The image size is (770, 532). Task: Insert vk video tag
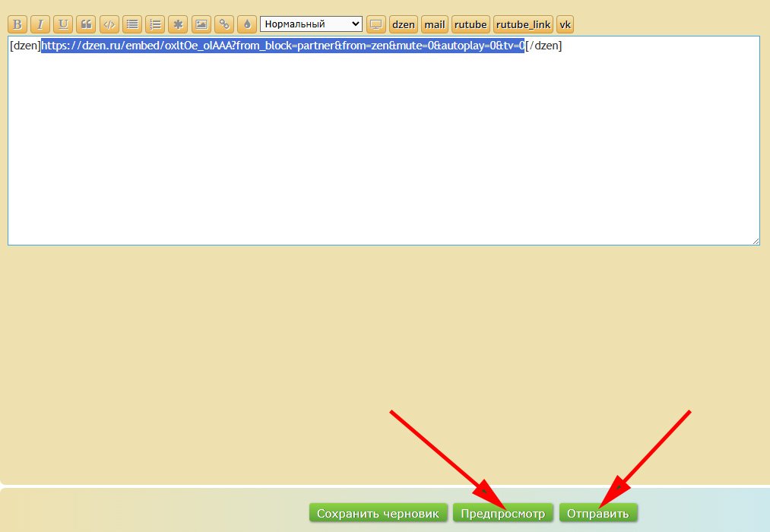point(565,24)
